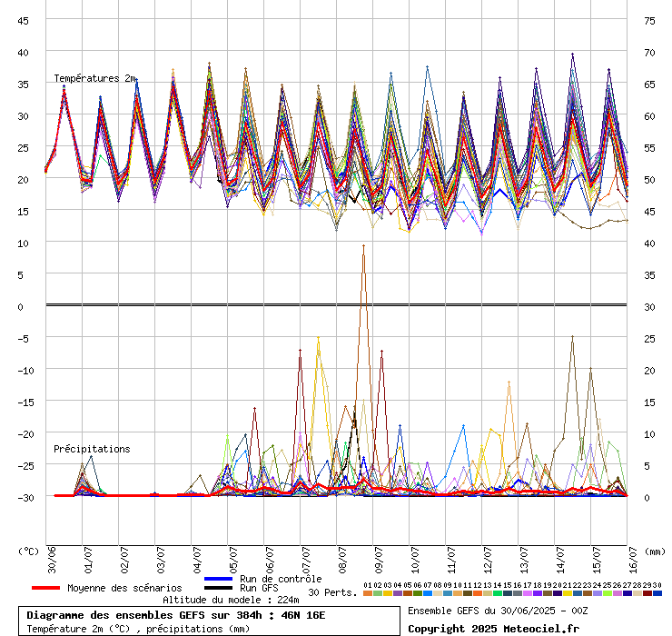Click the Précipitations chart label
Viewport: 672px width, 636px height.
(92, 449)
